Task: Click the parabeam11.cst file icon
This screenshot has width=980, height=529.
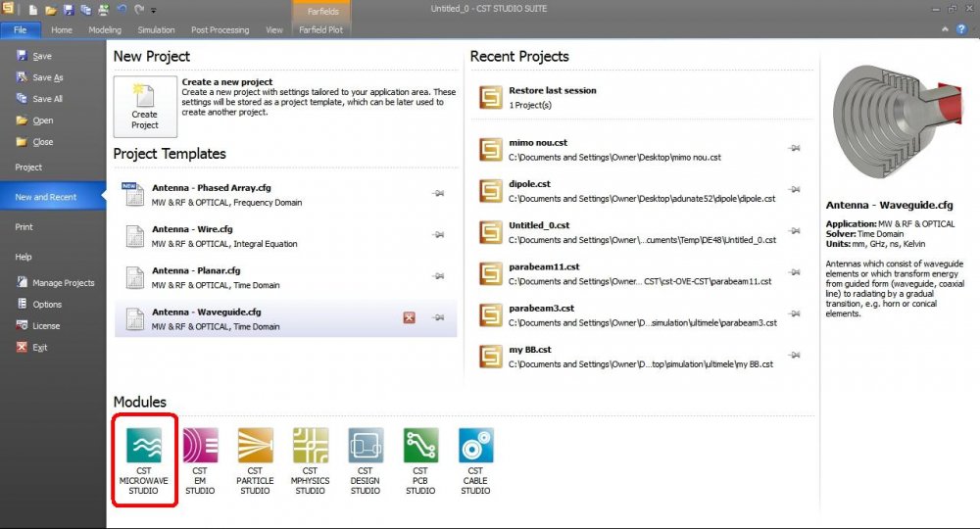Action: pos(491,273)
